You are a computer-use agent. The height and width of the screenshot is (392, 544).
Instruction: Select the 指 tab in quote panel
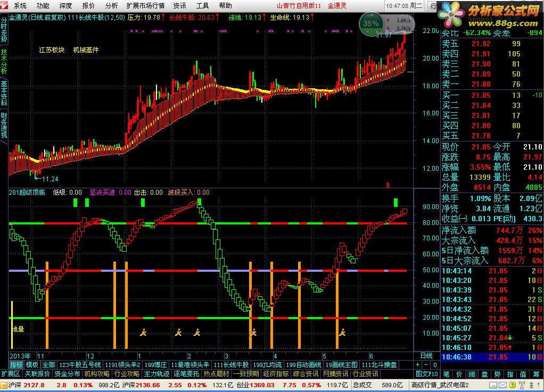click(x=510, y=374)
